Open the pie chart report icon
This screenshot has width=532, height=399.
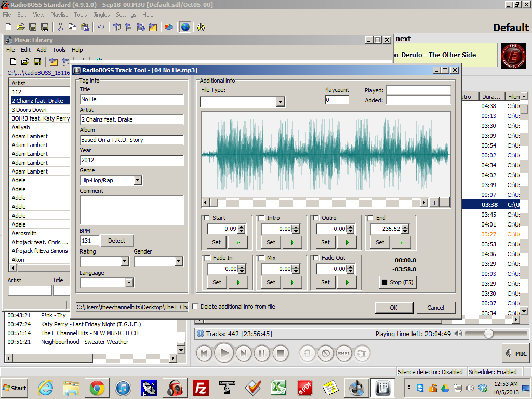(169, 27)
